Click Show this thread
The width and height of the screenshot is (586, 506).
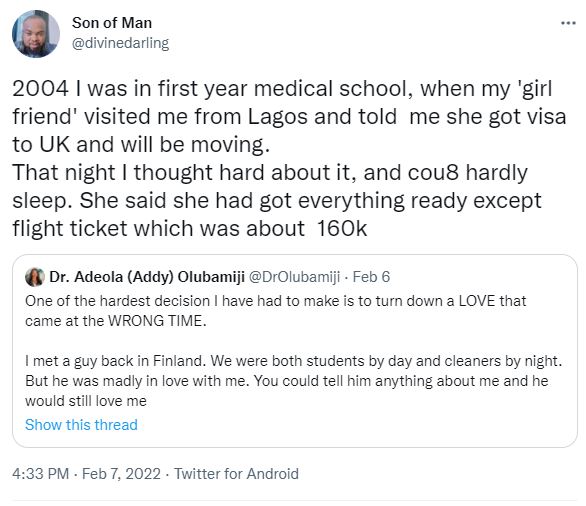[81, 425]
